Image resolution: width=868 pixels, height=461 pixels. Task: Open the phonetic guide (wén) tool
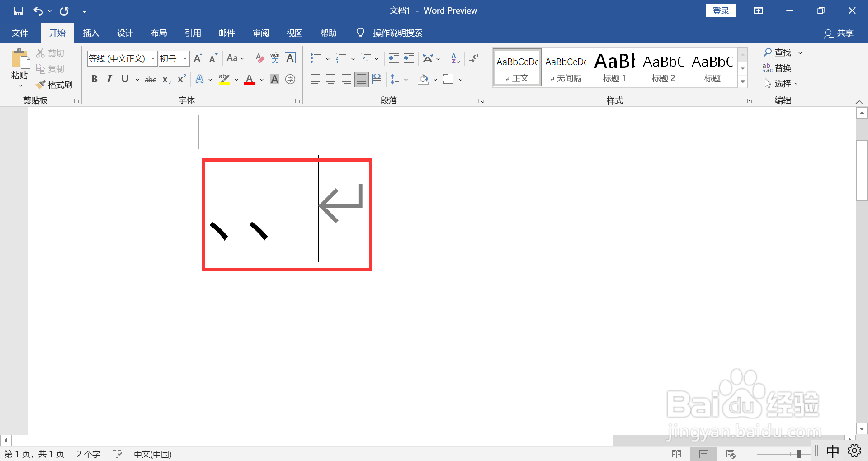click(x=275, y=58)
